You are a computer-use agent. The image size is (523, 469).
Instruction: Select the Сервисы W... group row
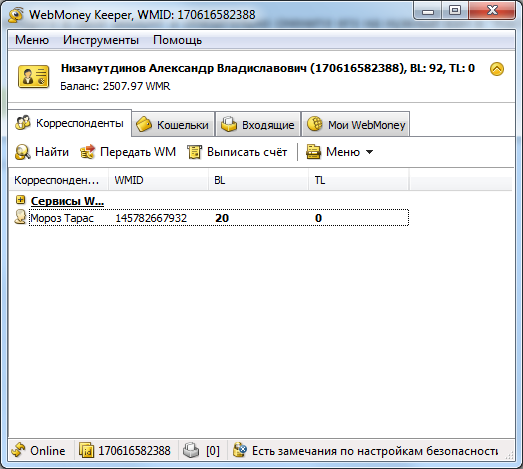click(67, 201)
